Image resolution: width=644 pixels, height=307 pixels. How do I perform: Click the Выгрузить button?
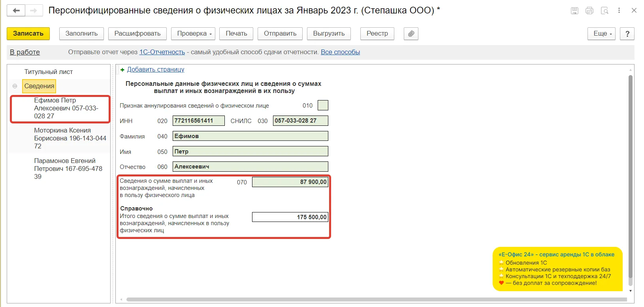[329, 34]
